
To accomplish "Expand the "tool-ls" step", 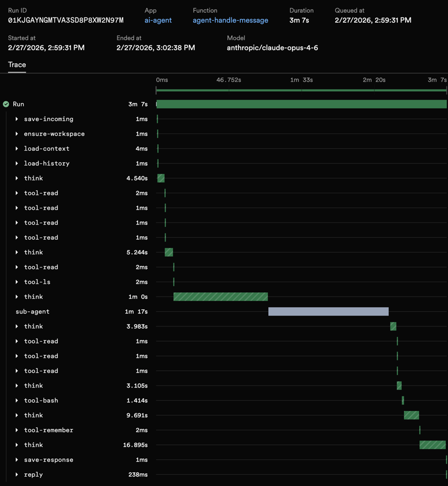I will [16, 282].
